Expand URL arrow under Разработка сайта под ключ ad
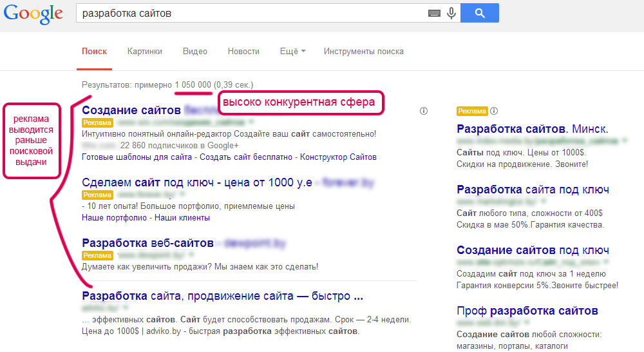 (544, 201)
